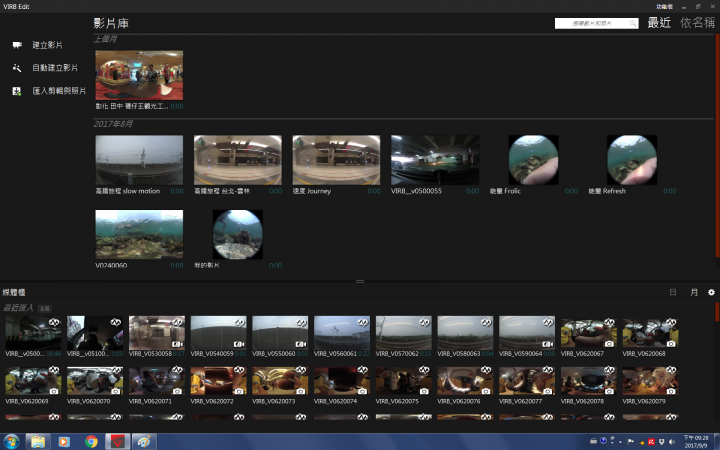This screenshot has height=450, width=720.
Task: Click video camera badge on VIRB_V0550060
Action: pyautogui.click(x=301, y=344)
